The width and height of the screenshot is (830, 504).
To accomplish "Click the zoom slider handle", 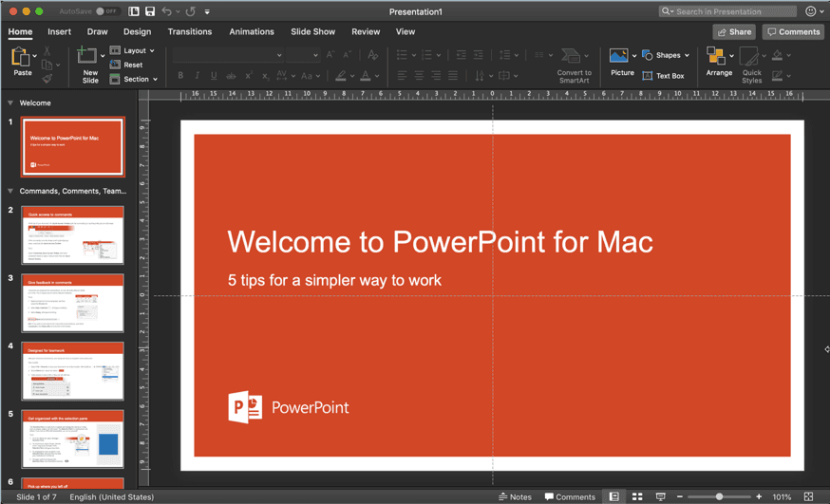I will pos(720,496).
